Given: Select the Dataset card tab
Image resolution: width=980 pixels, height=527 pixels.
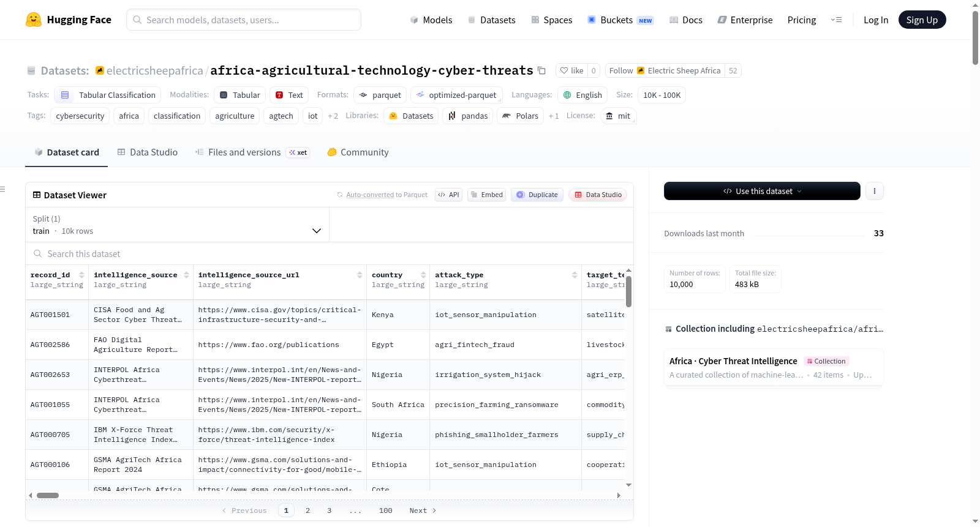Looking at the screenshot, I should [67, 152].
